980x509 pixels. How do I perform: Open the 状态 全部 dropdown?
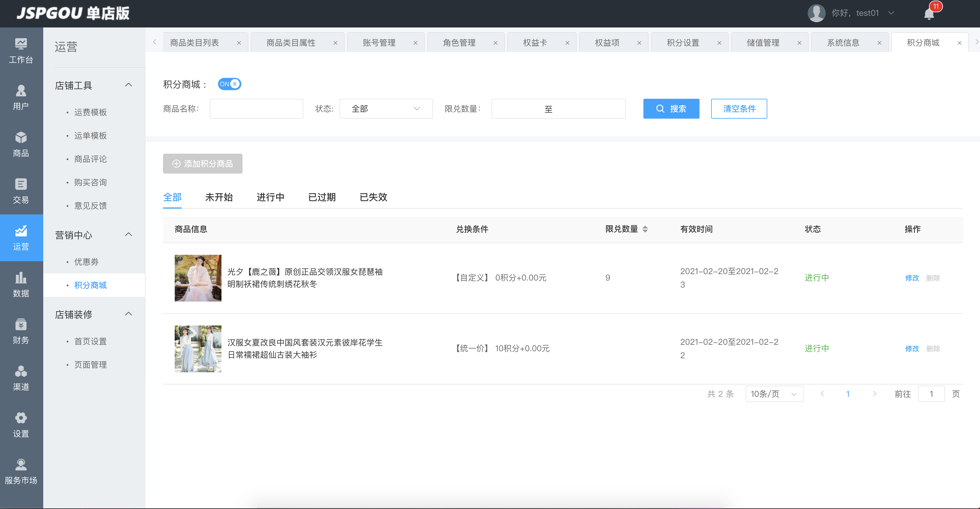[386, 109]
